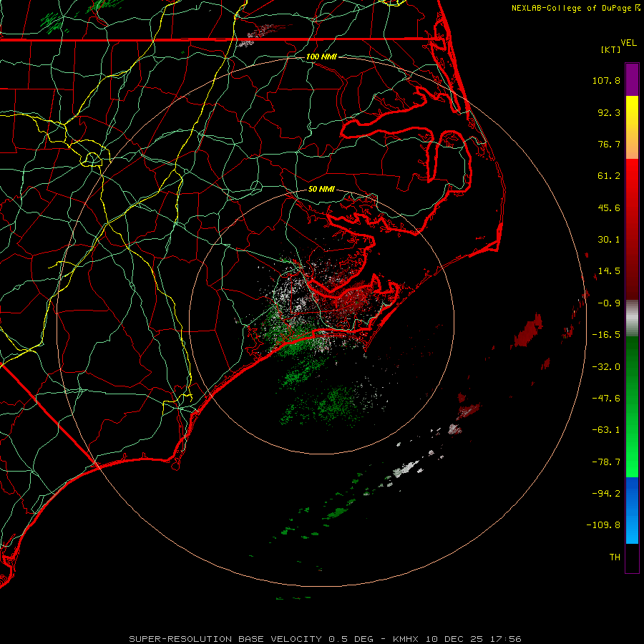Click the 30.1 velocity scale value
The width and height of the screenshot is (644, 644).
pyautogui.click(x=609, y=240)
